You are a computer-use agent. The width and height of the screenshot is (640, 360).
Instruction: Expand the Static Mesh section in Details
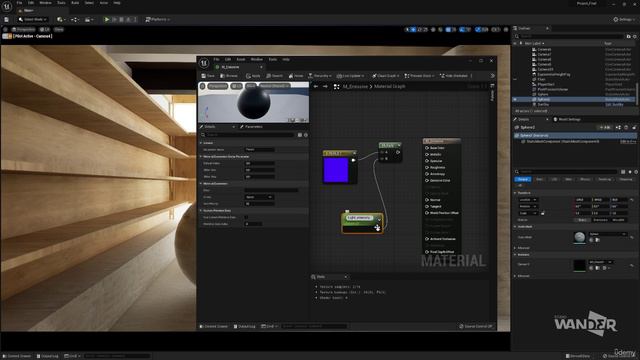click(x=515, y=227)
